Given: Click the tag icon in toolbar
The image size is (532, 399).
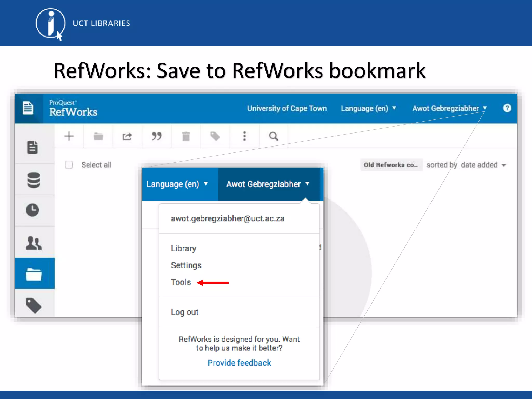Looking at the screenshot, I should (215, 136).
